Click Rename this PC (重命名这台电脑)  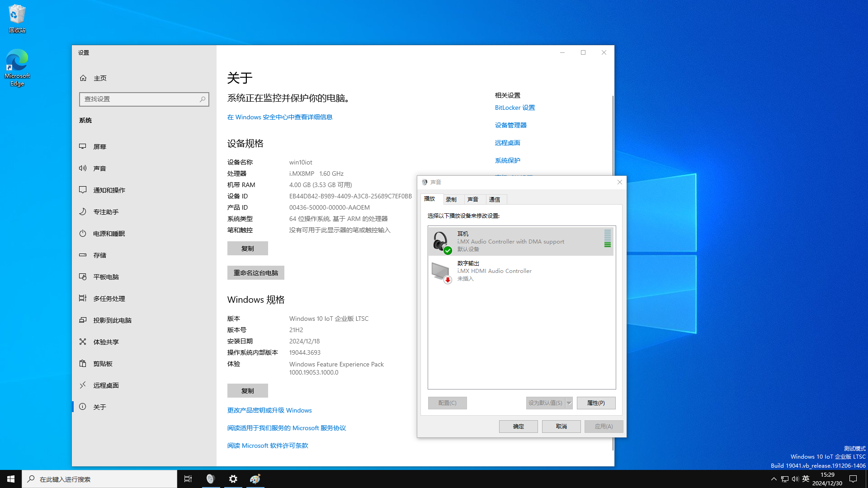coord(256,273)
